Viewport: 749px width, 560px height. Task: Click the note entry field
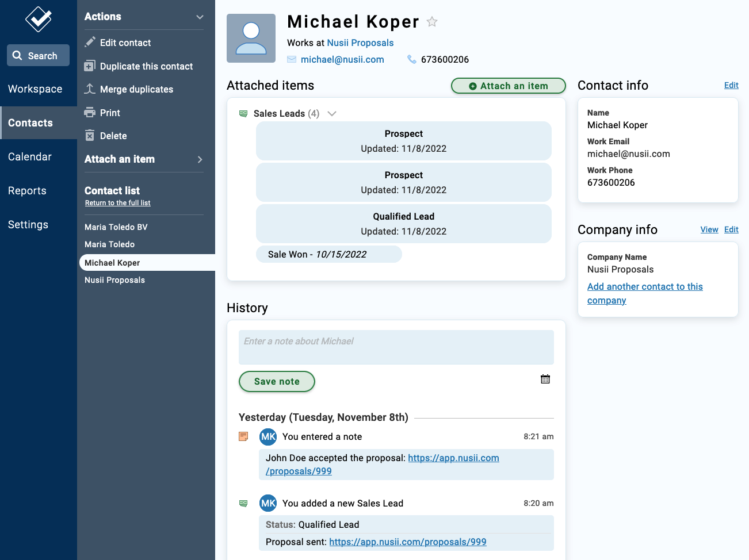pos(396,347)
